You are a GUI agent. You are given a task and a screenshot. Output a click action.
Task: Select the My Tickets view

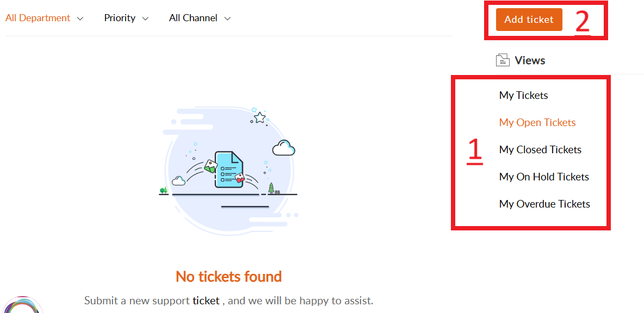523,96
